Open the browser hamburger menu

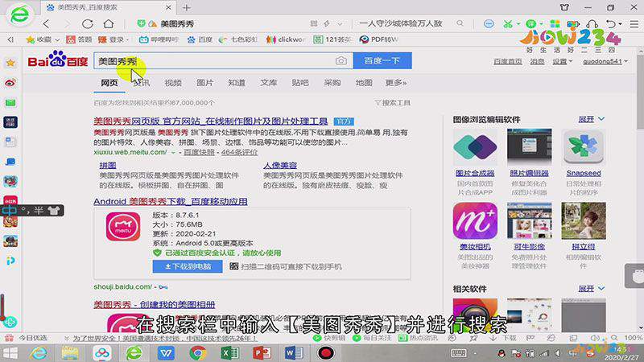click(x=634, y=24)
